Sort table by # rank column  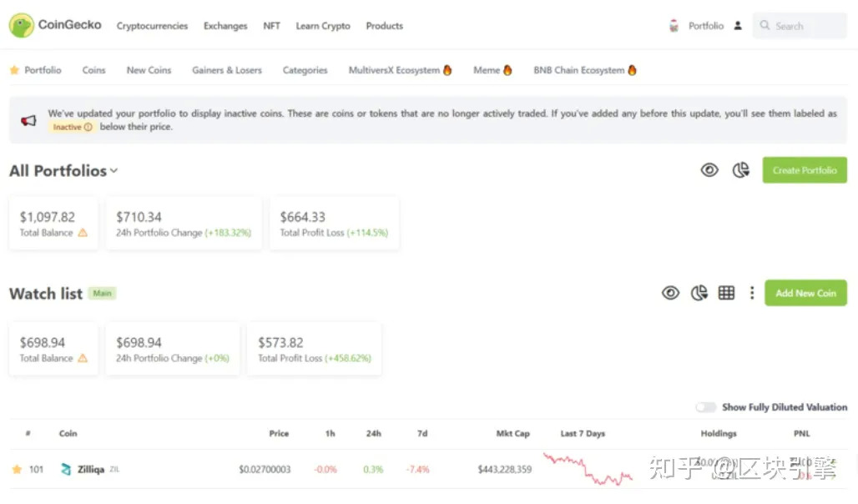(x=28, y=433)
